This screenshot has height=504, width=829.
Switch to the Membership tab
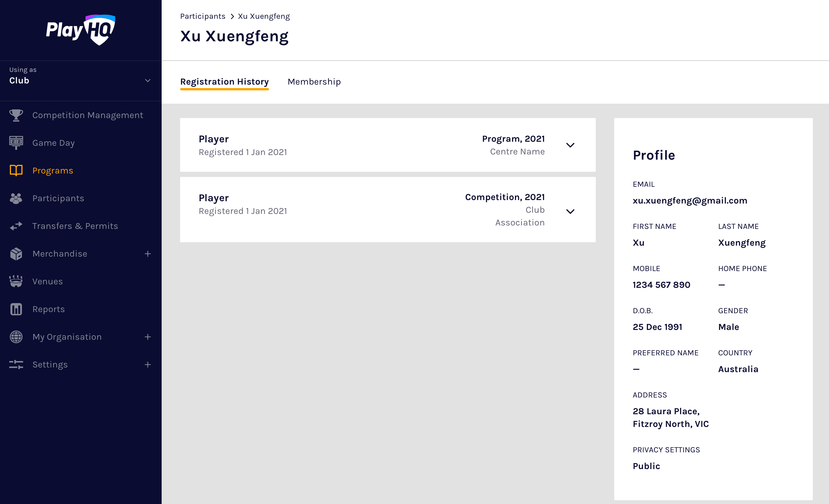[314, 82]
